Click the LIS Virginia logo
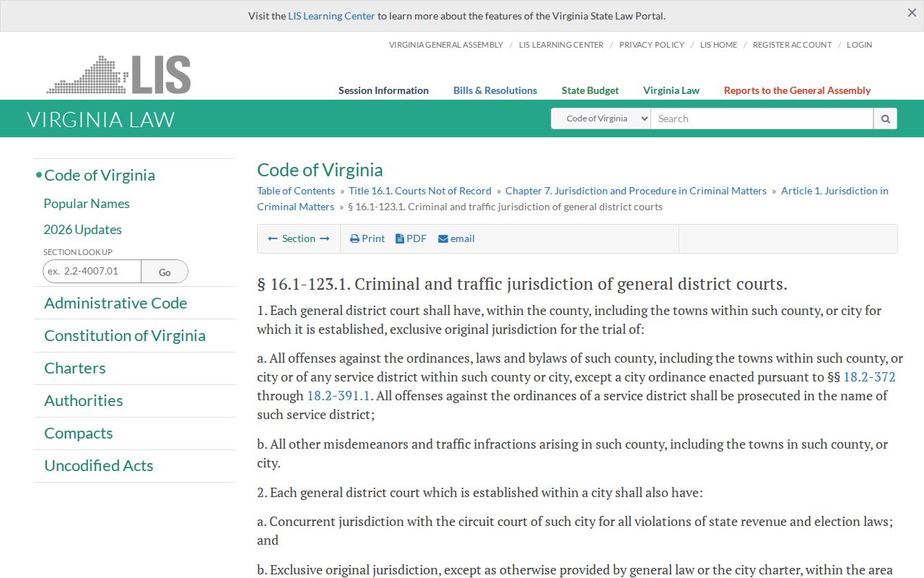 coord(118,74)
